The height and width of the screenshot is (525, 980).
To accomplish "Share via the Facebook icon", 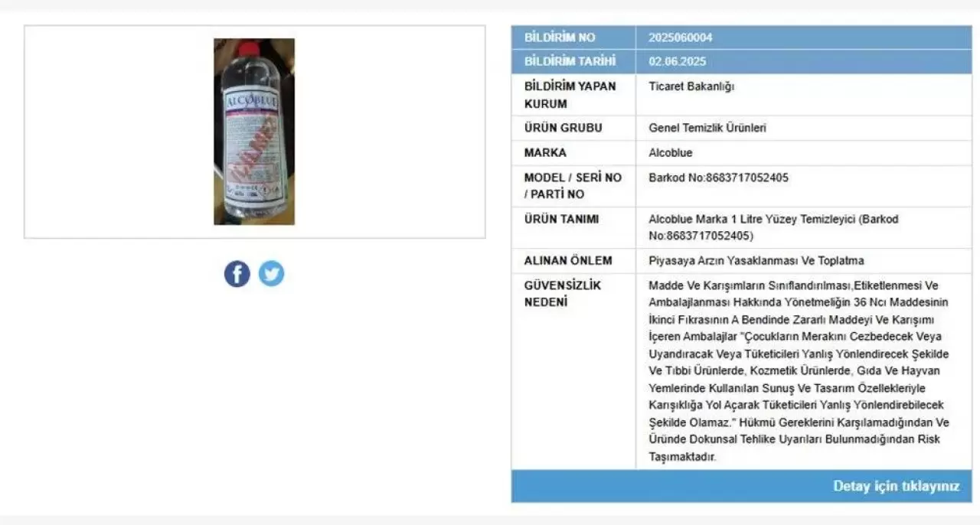I will [x=237, y=273].
